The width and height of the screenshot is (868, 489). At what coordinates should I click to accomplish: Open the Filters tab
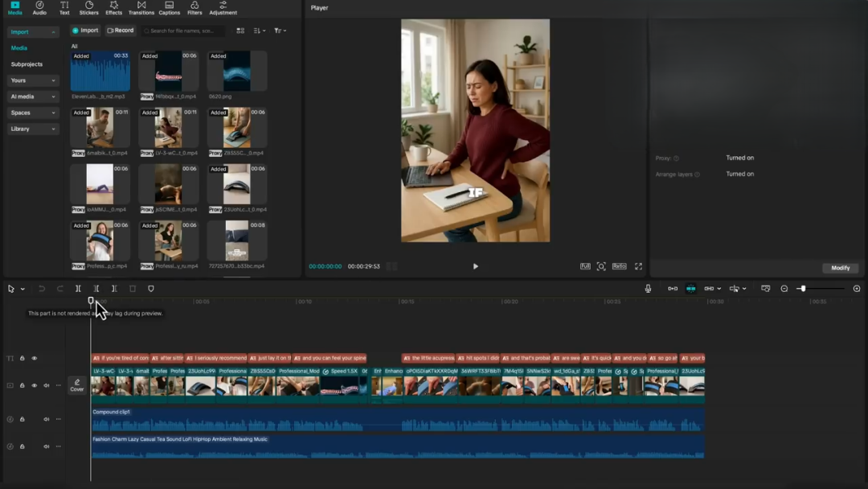(x=194, y=8)
